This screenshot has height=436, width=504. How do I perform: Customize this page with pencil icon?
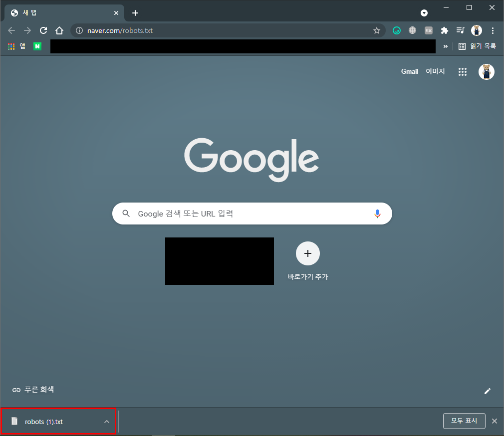click(488, 391)
